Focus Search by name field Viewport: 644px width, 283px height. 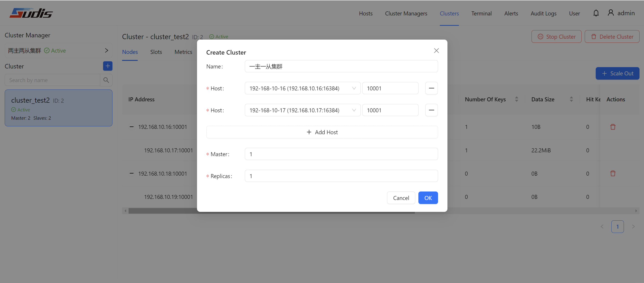(x=53, y=80)
